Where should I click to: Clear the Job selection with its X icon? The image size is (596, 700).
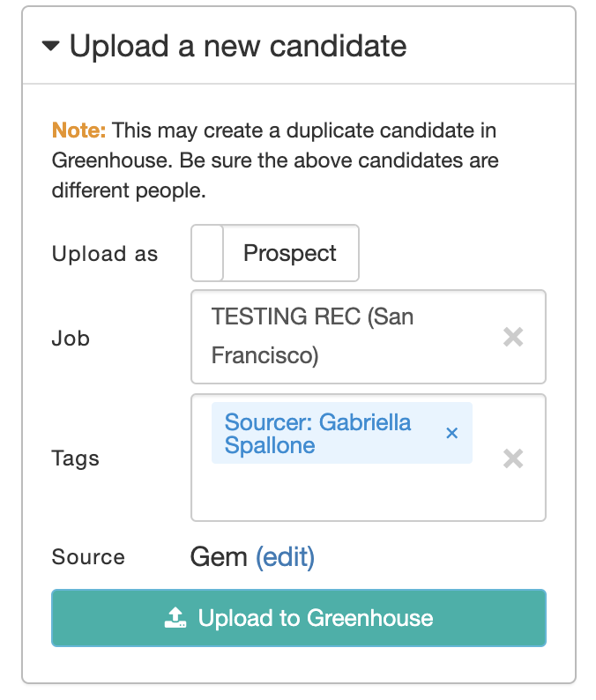513,337
